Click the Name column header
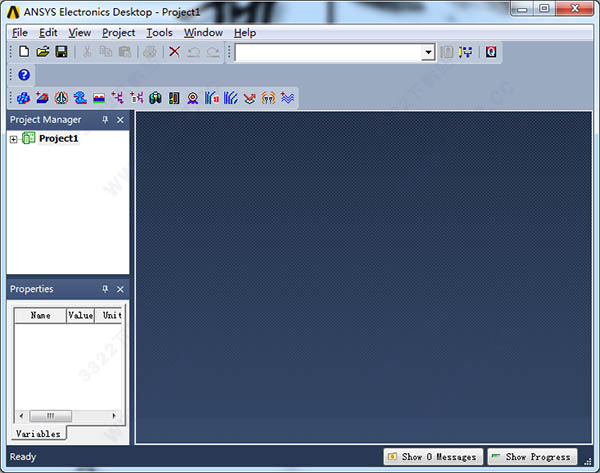Image resolution: width=600 pixels, height=473 pixels. pos(40,315)
